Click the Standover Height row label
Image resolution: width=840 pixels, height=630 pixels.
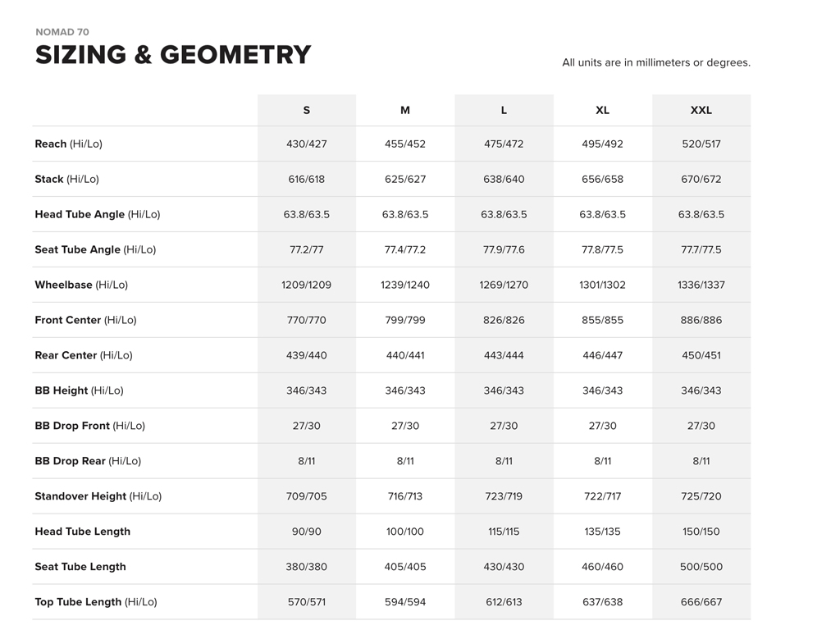coord(98,496)
